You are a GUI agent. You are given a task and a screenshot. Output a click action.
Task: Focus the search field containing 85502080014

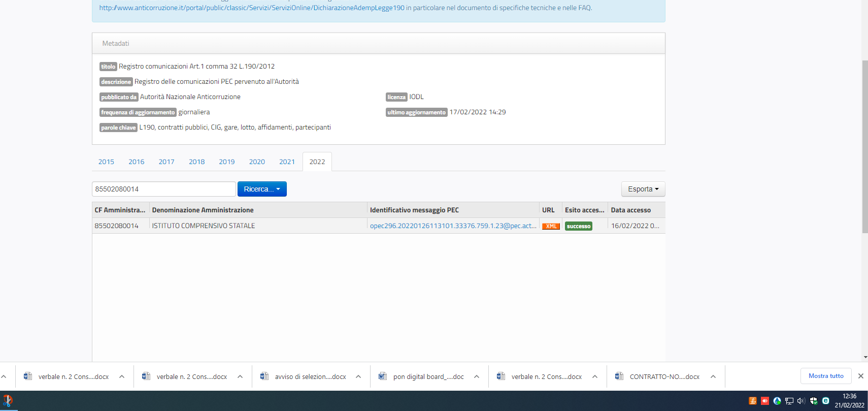point(163,189)
